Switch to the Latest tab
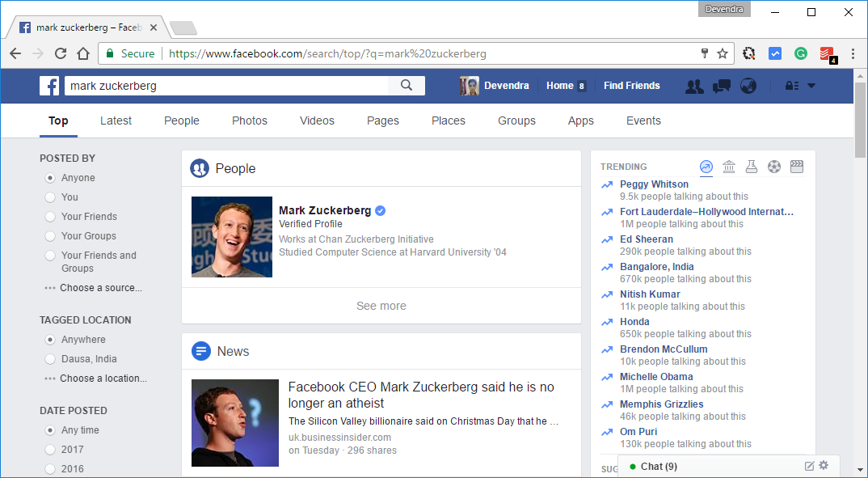The width and height of the screenshot is (868, 478). (116, 121)
